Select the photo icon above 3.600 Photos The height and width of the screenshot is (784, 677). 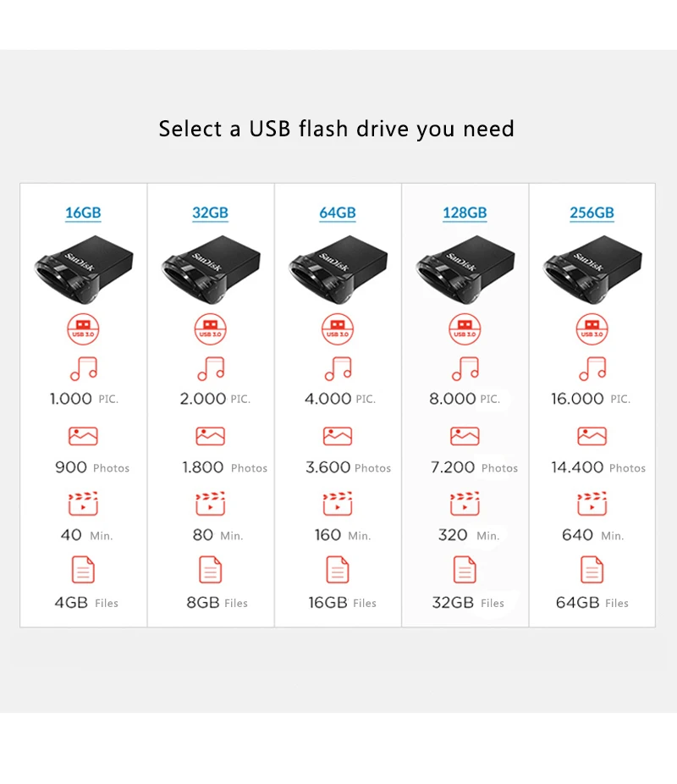pos(338,436)
